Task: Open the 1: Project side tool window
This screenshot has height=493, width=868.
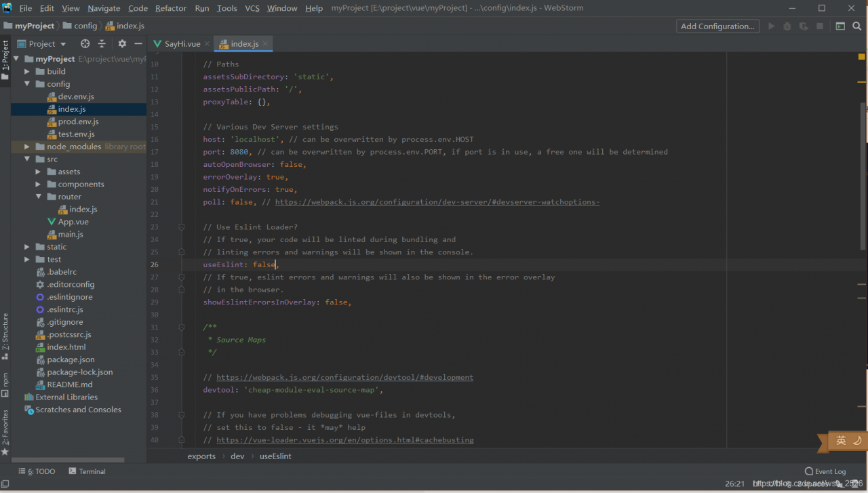Action: (x=5, y=60)
